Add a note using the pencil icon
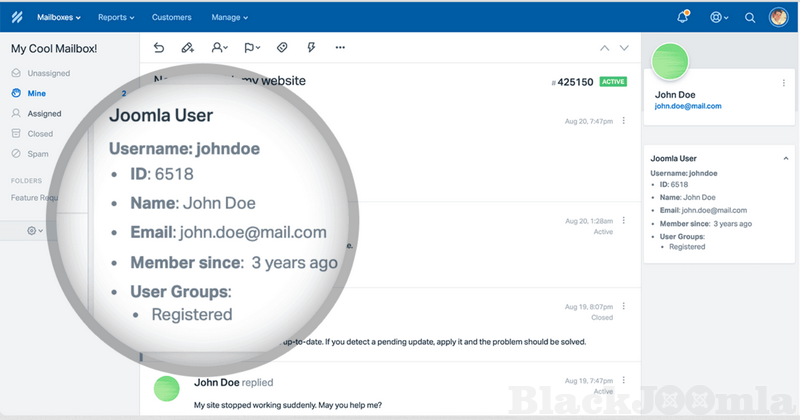 click(x=187, y=47)
